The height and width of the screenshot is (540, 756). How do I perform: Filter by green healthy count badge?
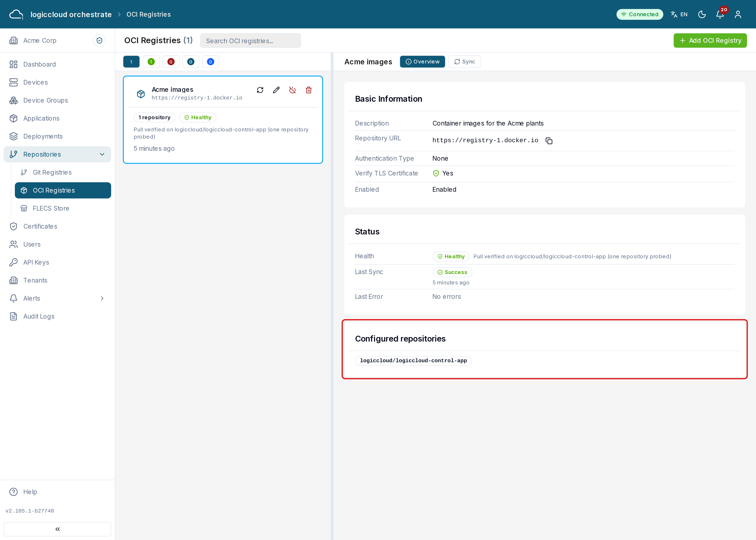click(x=151, y=61)
